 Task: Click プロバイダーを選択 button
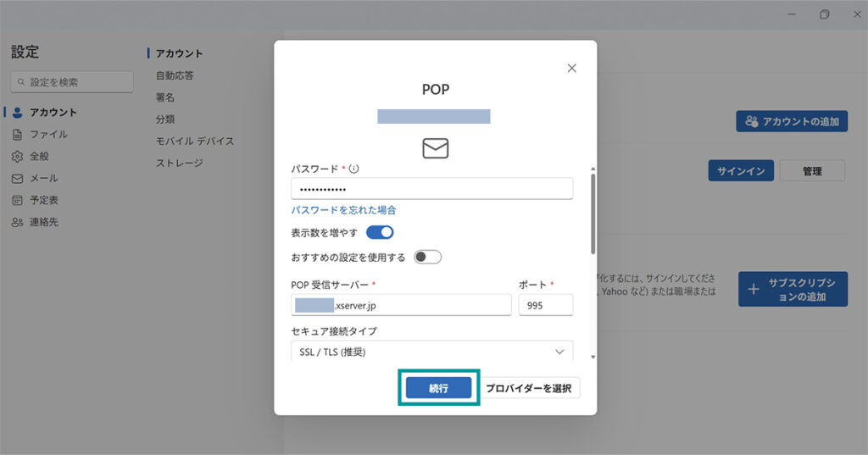pyautogui.click(x=529, y=388)
